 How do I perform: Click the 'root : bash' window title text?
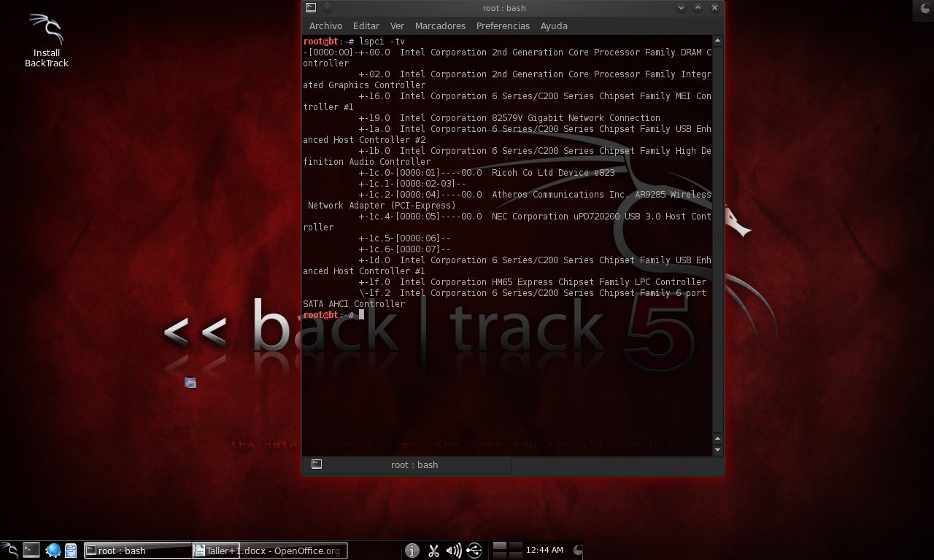point(504,8)
